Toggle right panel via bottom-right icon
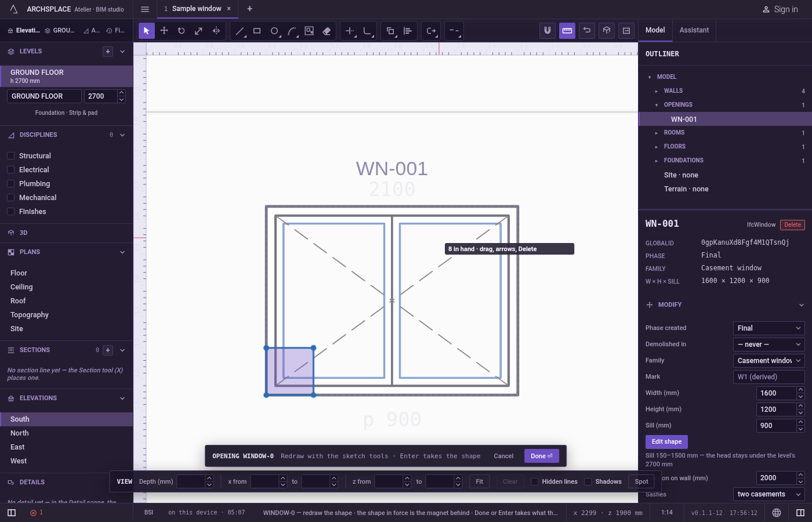 (800, 513)
